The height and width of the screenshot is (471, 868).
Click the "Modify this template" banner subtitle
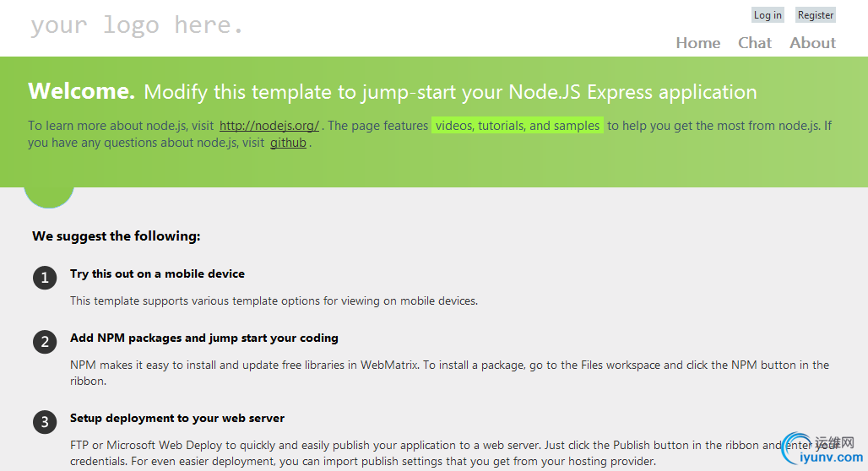pyautogui.click(x=450, y=92)
